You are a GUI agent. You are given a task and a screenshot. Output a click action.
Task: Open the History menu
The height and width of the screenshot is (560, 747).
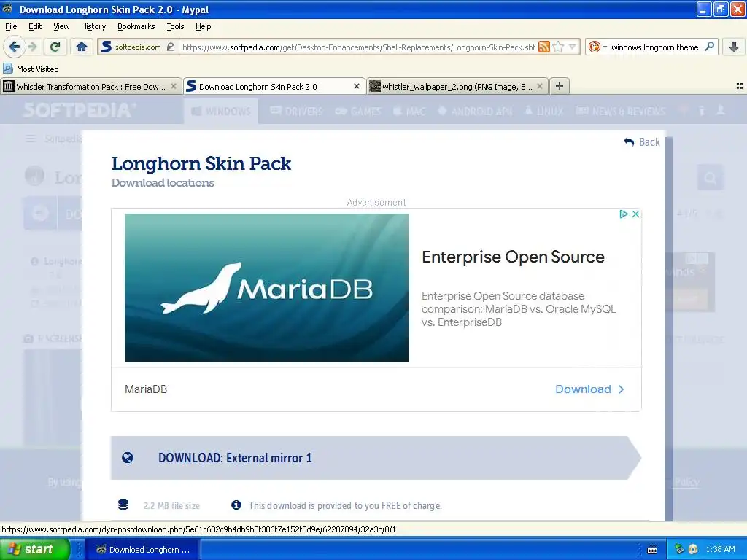[x=93, y=26]
